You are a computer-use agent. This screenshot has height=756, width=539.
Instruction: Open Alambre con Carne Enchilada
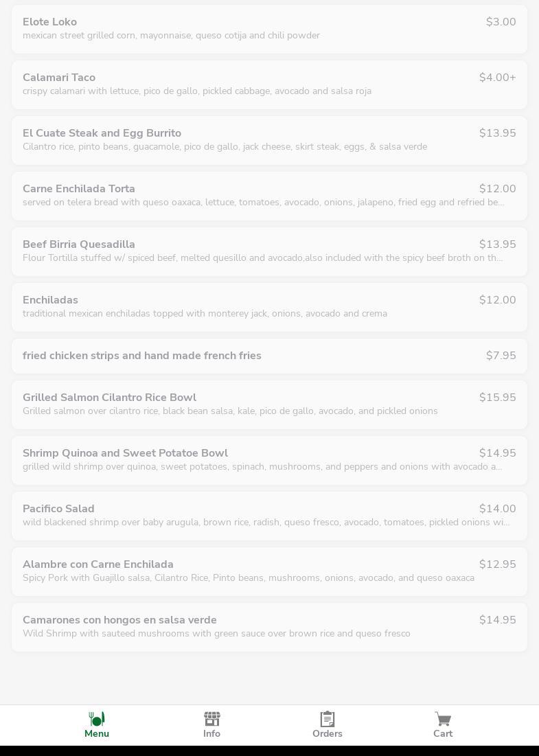(x=269, y=571)
